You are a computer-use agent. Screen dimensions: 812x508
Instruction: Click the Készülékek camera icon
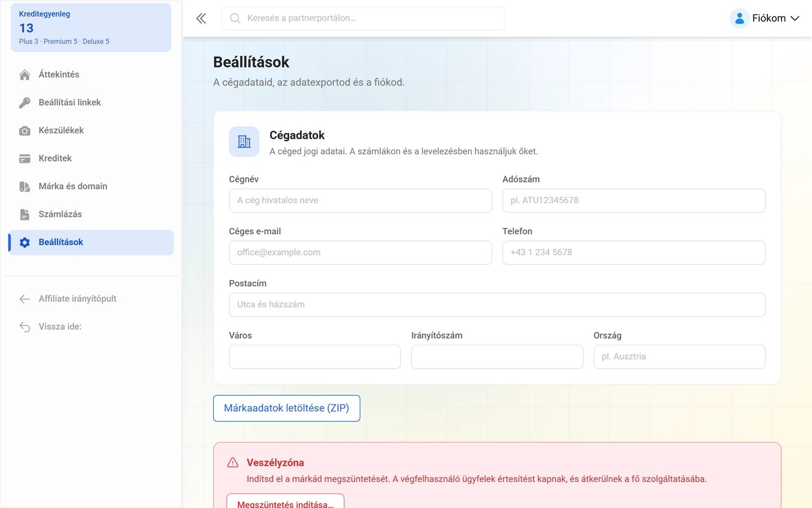tap(25, 131)
